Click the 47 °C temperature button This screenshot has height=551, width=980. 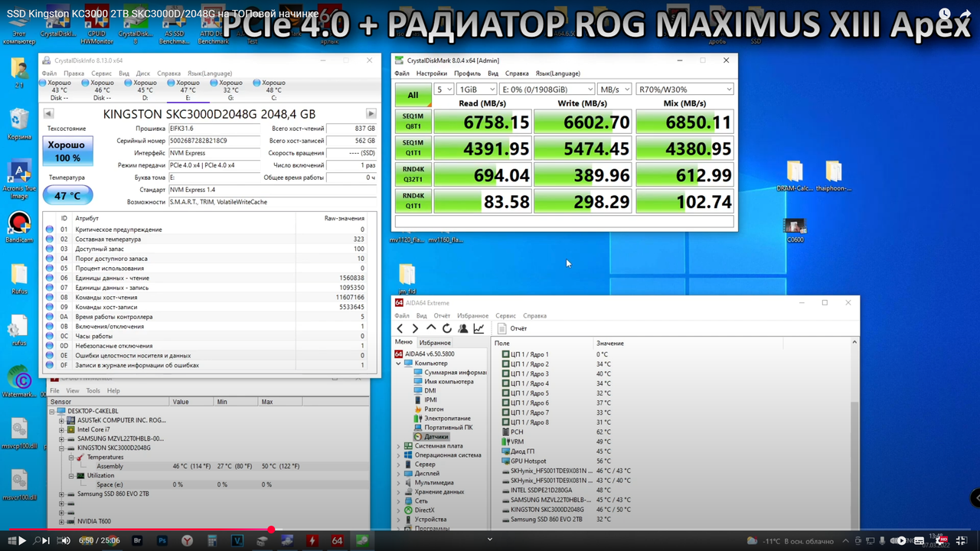click(67, 195)
